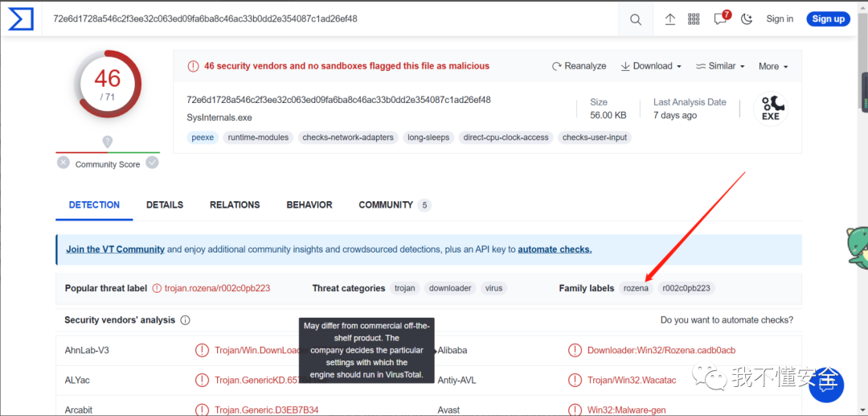Image resolution: width=868 pixels, height=416 pixels.
Task: Click the ALYac detection alert icon
Action: [202, 380]
